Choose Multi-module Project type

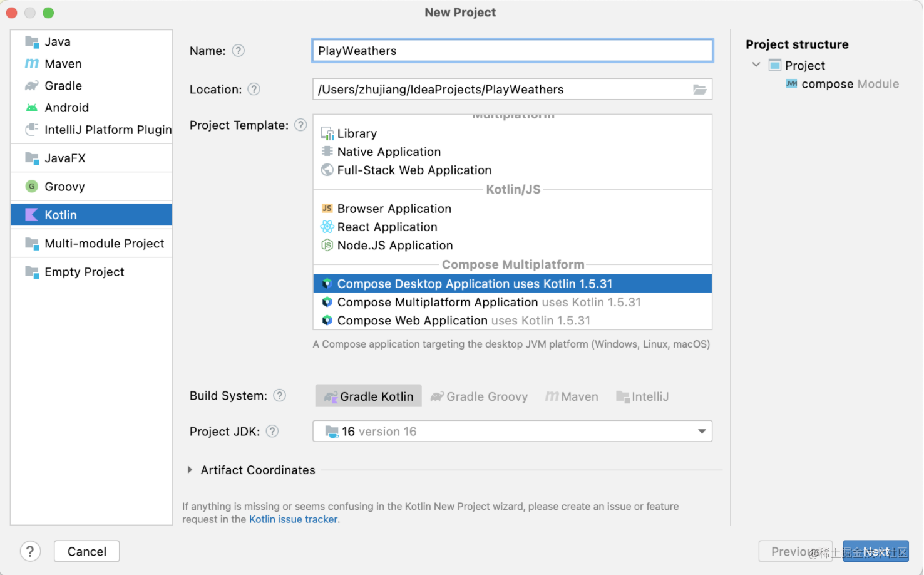[x=91, y=244]
